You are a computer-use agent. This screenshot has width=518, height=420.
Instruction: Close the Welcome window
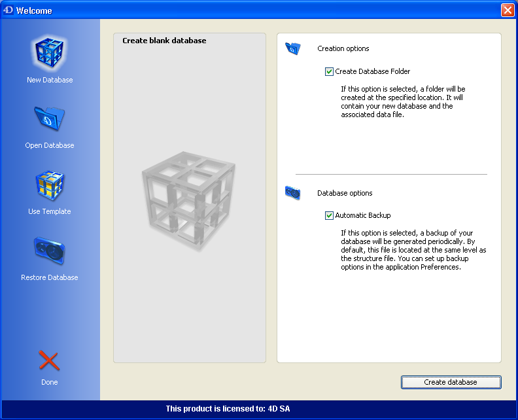tap(507, 10)
